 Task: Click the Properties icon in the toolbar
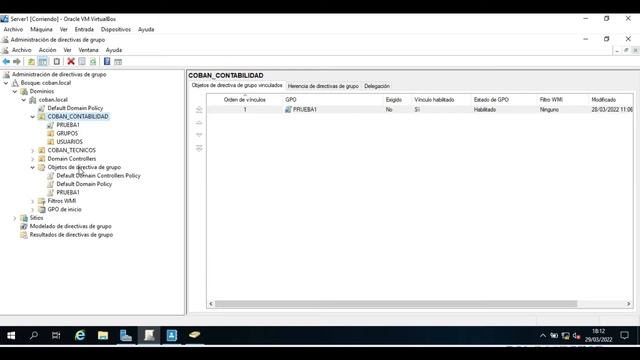pyautogui.click(x=82, y=62)
